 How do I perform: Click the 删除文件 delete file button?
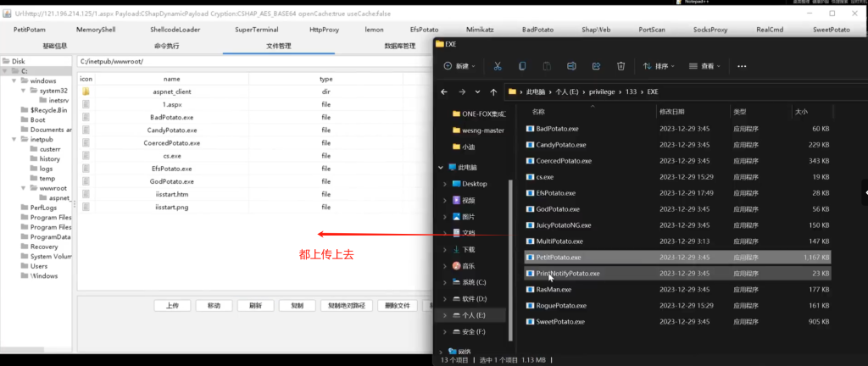click(398, 305)
